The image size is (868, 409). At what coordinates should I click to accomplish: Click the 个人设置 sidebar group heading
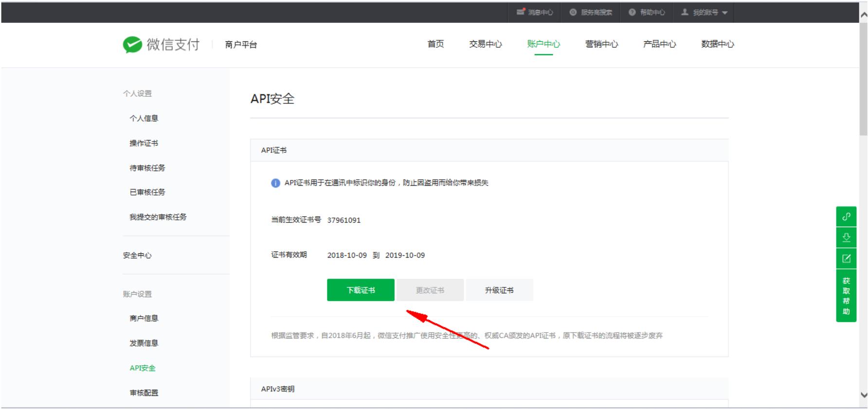[x=137, y=93]
